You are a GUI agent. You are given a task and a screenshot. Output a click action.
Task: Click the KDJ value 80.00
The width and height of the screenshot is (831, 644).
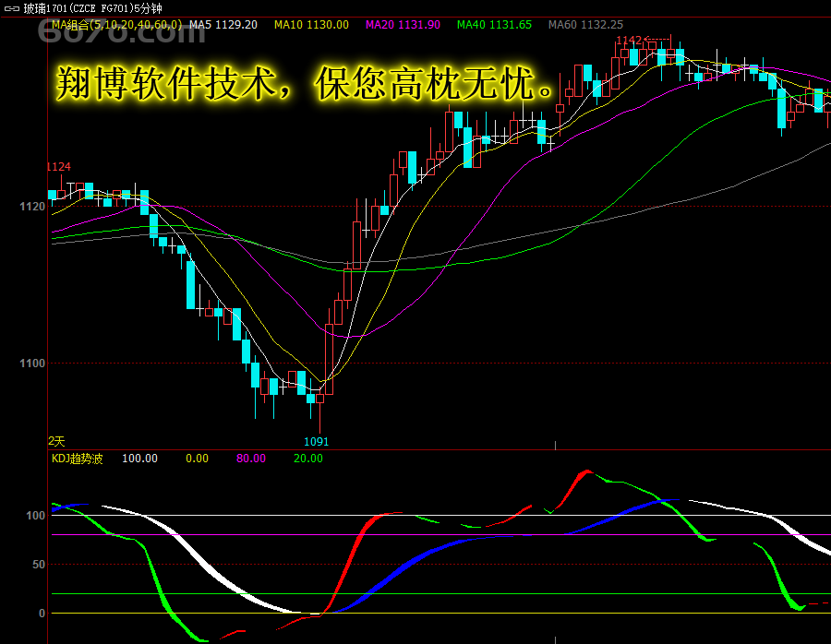[x=250, y=459]
